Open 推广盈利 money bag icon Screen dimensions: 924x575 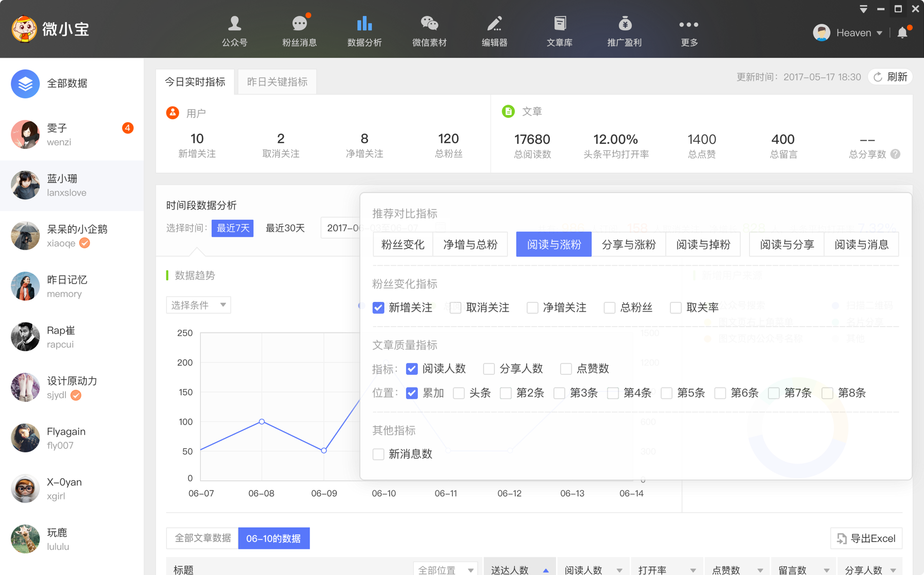pyautogui.click(x=625, y=24)
